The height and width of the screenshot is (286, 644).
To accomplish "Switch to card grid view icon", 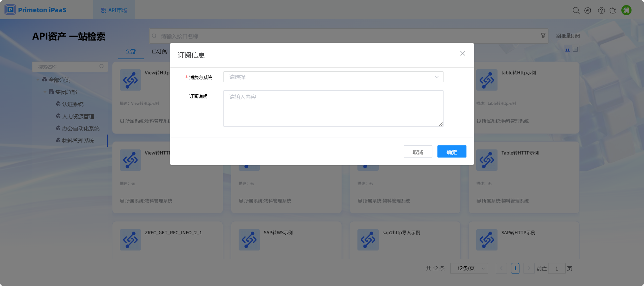I will point(567,49).
